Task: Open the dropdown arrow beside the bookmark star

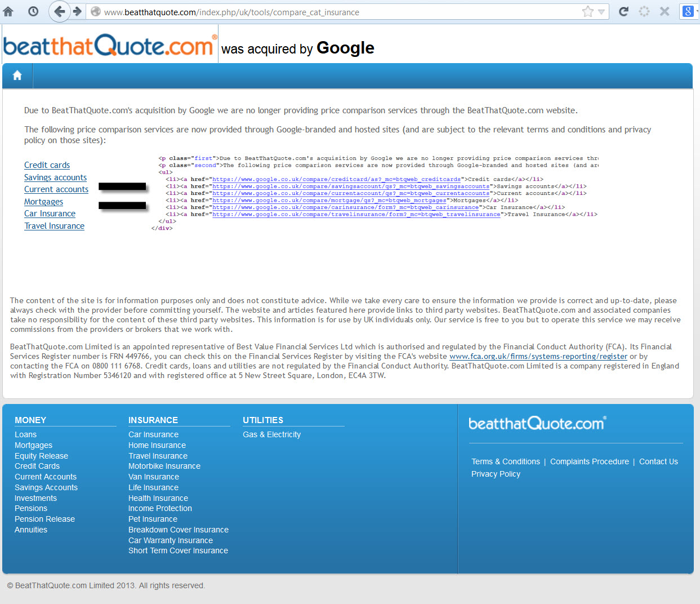Action: [601, 12]
